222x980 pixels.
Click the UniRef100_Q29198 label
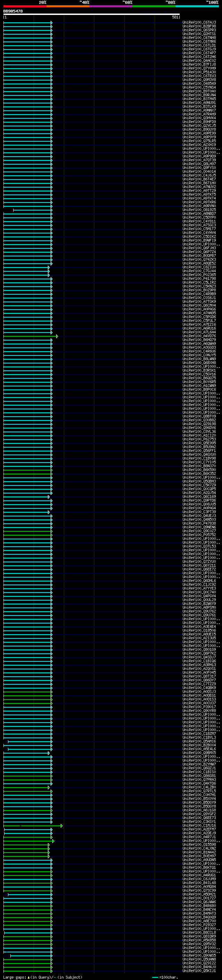(x=199, y=424)
